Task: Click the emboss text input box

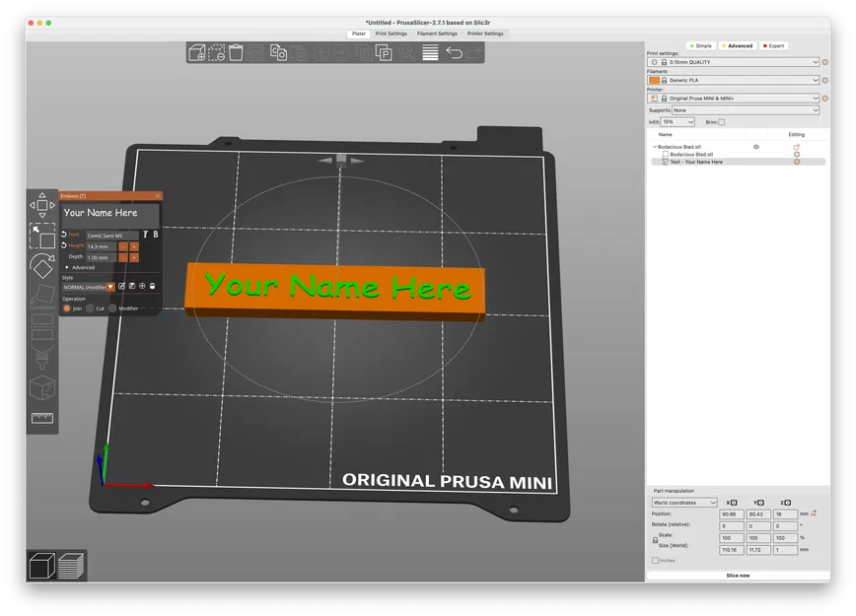Action: pos(110,216)
